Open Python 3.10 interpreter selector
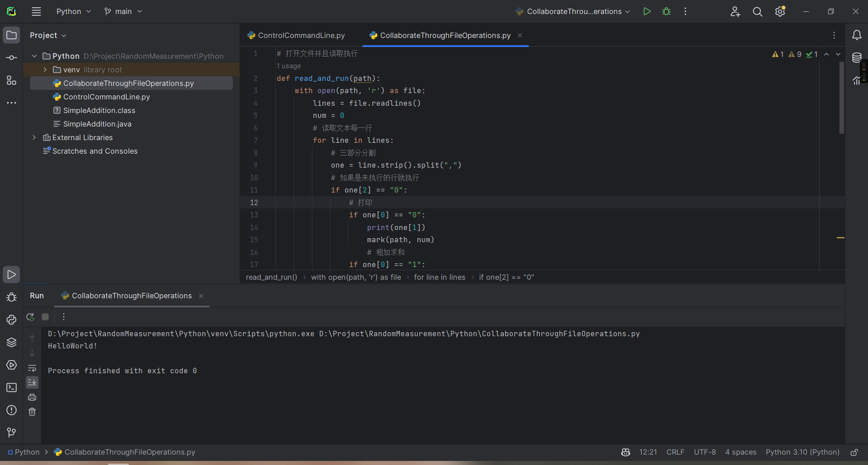The width and height of the screenshot is (868, 465). [802, 452]
